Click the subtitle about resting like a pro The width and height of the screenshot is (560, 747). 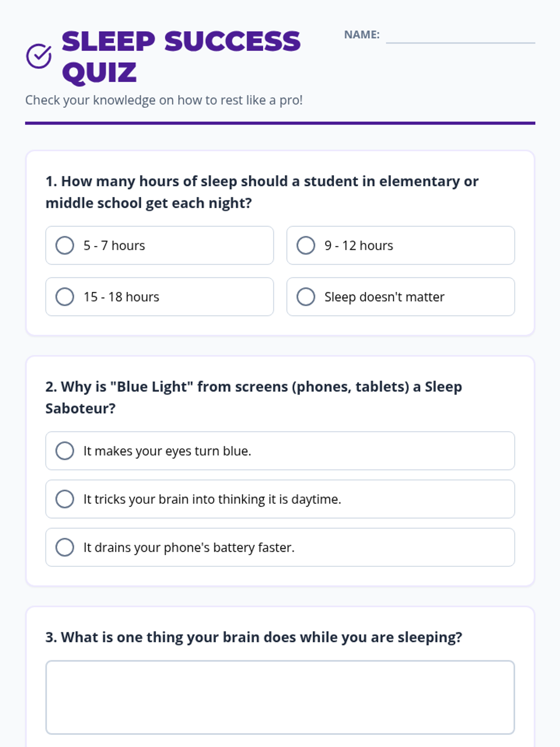point(164,100)
